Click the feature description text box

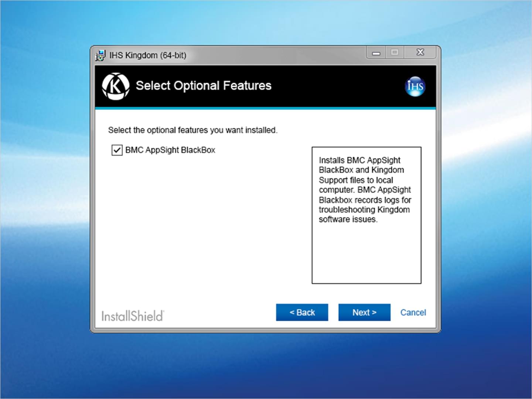click(366, 215)
